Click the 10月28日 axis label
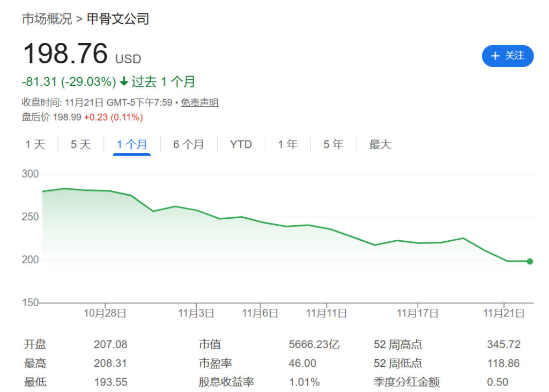 point(105,313)
